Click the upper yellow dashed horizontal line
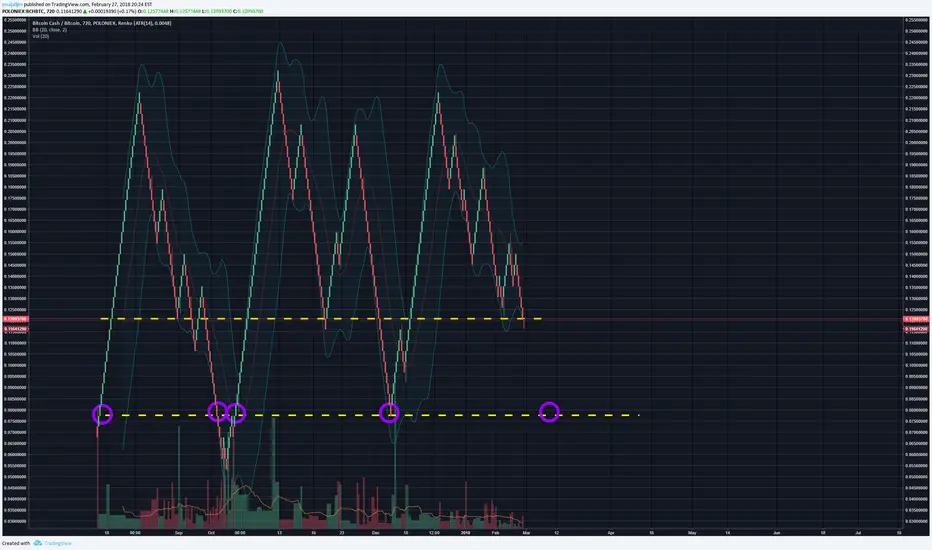 coord(321,319)
